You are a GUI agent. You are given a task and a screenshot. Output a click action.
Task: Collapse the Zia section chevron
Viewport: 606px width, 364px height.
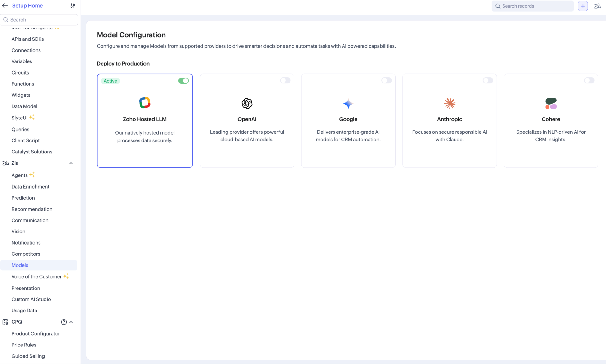point(71,163)
